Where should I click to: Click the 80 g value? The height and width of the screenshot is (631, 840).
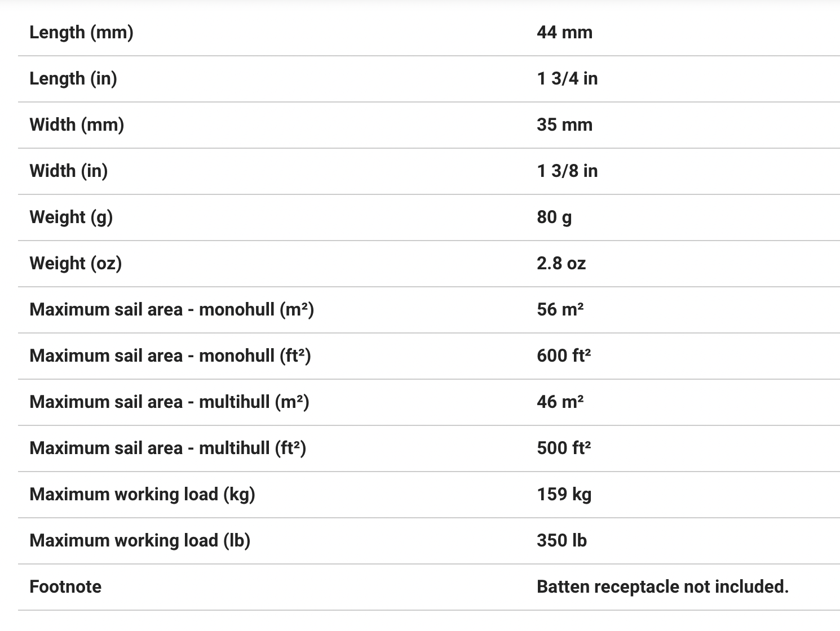[x=554, y=217]
